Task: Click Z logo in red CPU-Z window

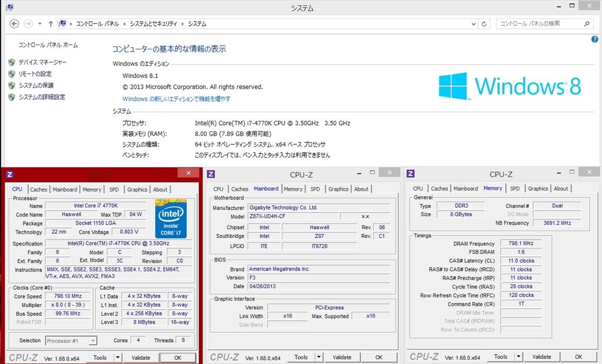Action: [x=10, y=174]
